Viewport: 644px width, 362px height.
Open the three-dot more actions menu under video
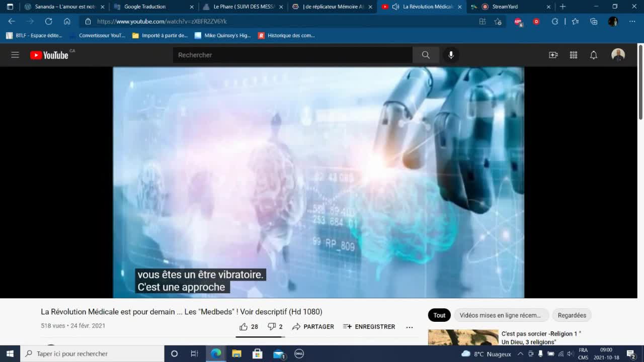410,327
